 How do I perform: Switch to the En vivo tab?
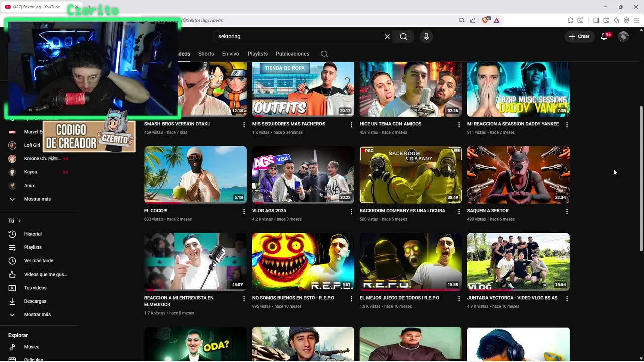230,54
